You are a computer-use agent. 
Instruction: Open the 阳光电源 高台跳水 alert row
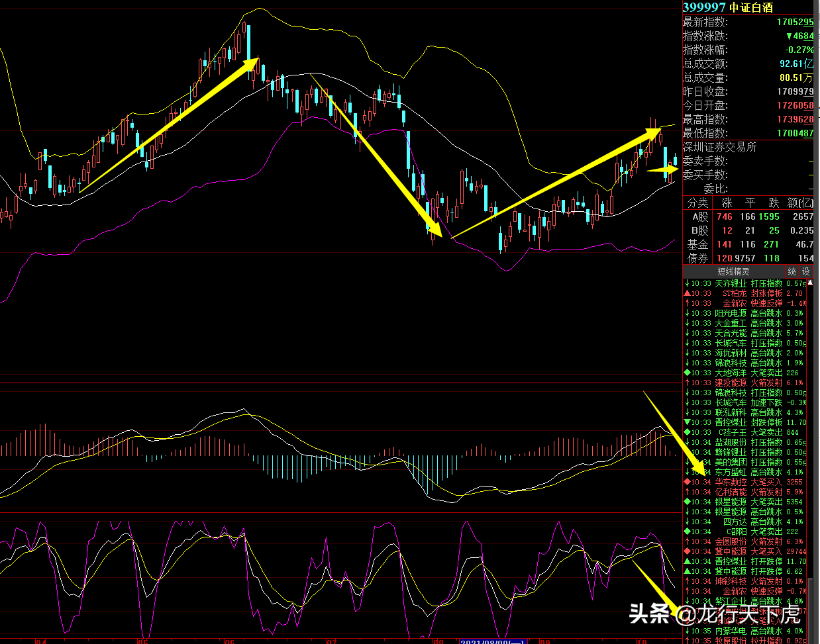click(745, 313)
